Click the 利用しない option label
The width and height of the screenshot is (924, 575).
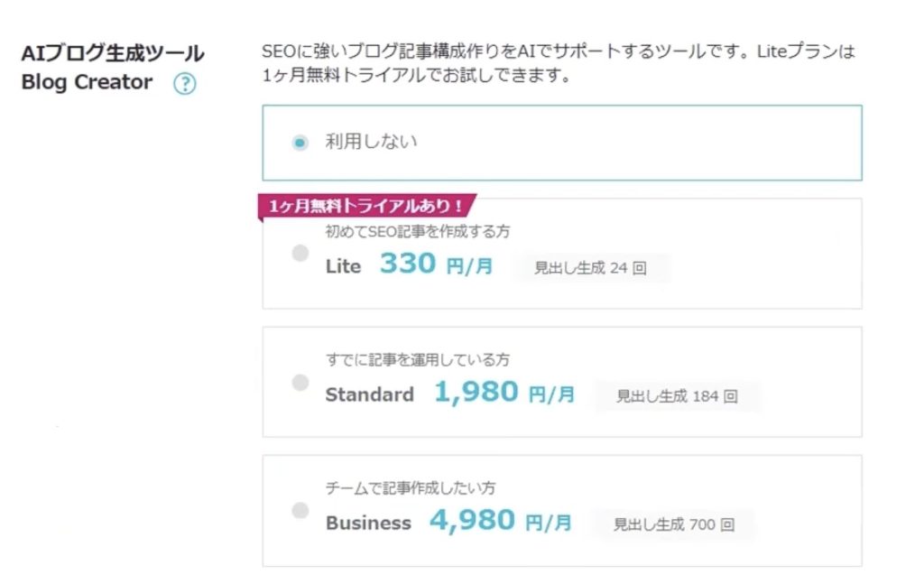coord(371,142)
